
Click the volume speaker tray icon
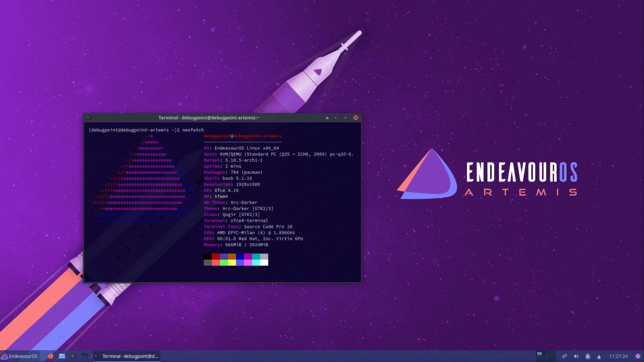[576, 356]
